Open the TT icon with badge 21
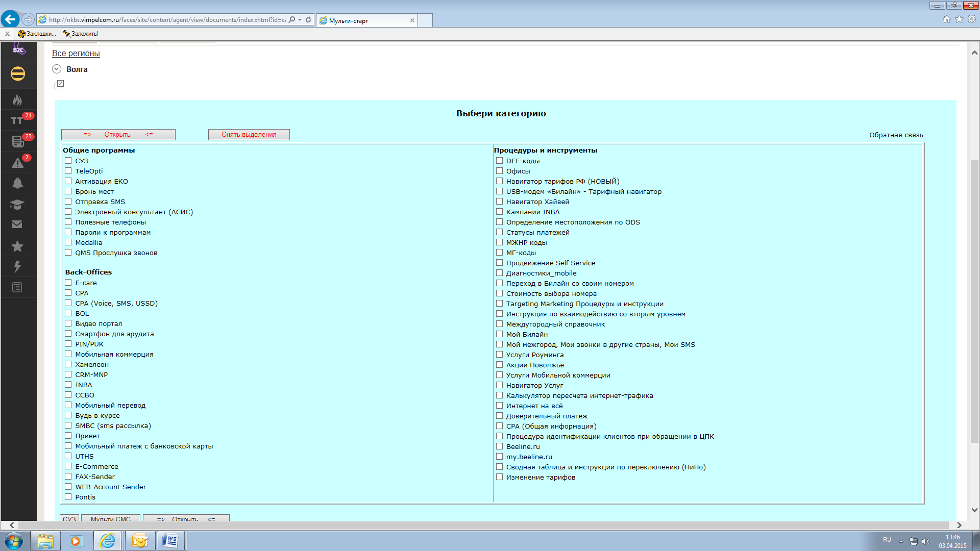This screenshot has height=551, width=980. click(x=17, y=120)
